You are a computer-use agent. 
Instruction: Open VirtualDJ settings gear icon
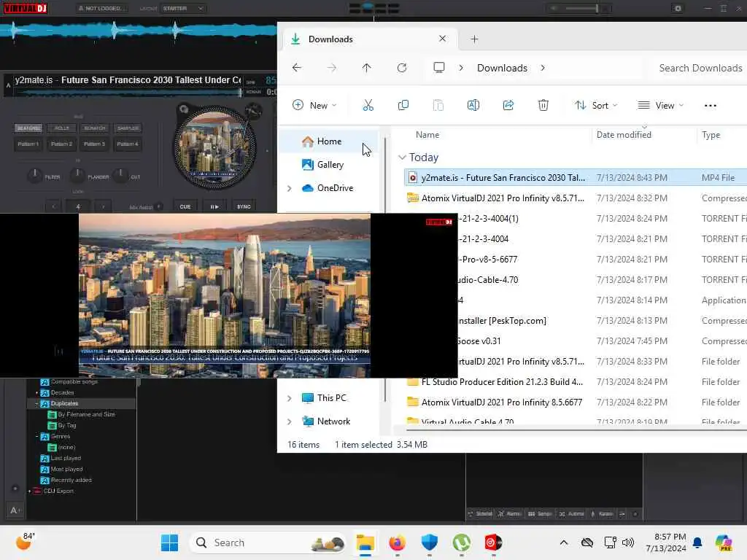pyautogui.click(x=678, y=9)
